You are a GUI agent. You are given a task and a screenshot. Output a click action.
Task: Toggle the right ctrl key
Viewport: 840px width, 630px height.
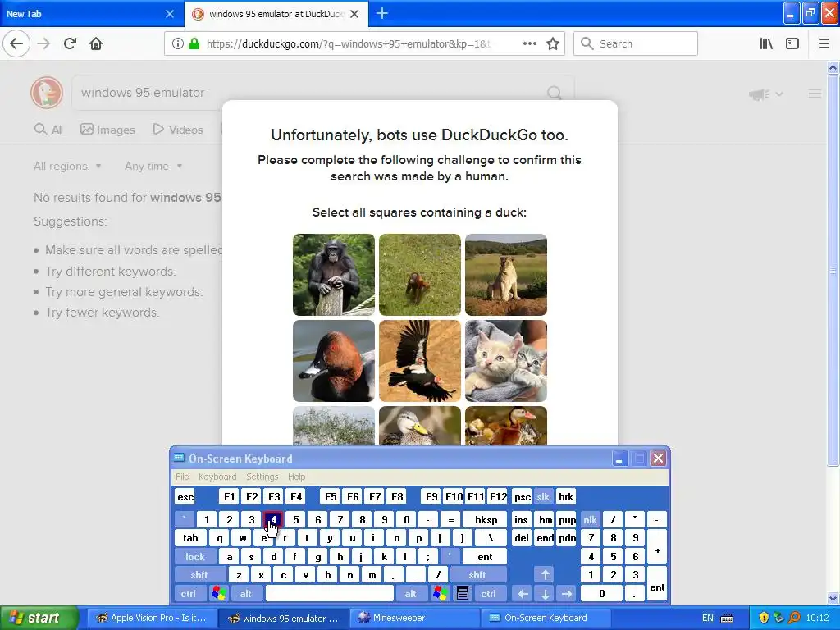[489, 594]
